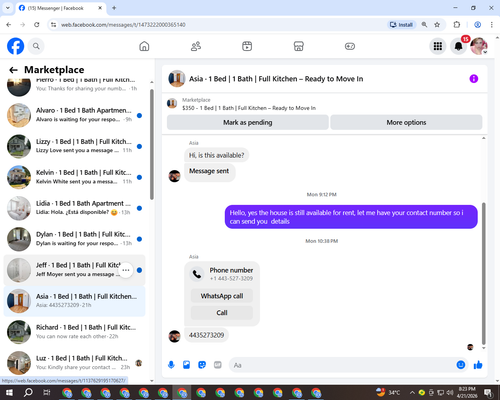This screenshot has height=400, width=500.
Task: Open the Kelvin White conversation
Action: pyautogui.click(x=74, y=177)
